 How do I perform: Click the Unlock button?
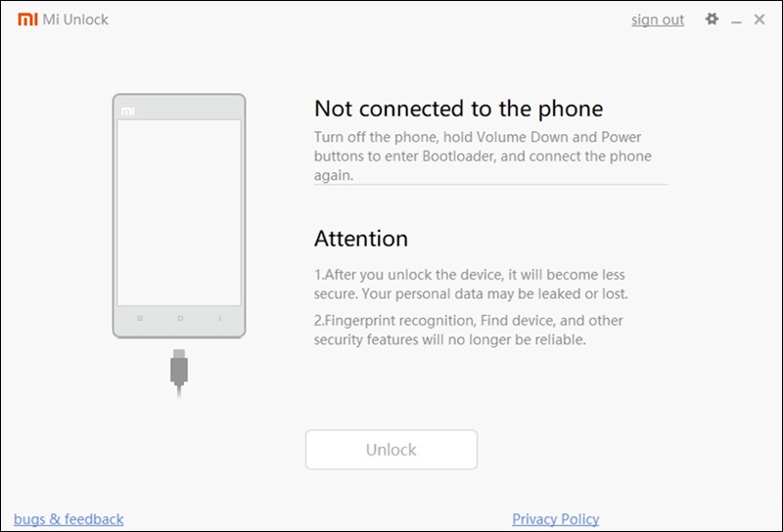[391, 449]
